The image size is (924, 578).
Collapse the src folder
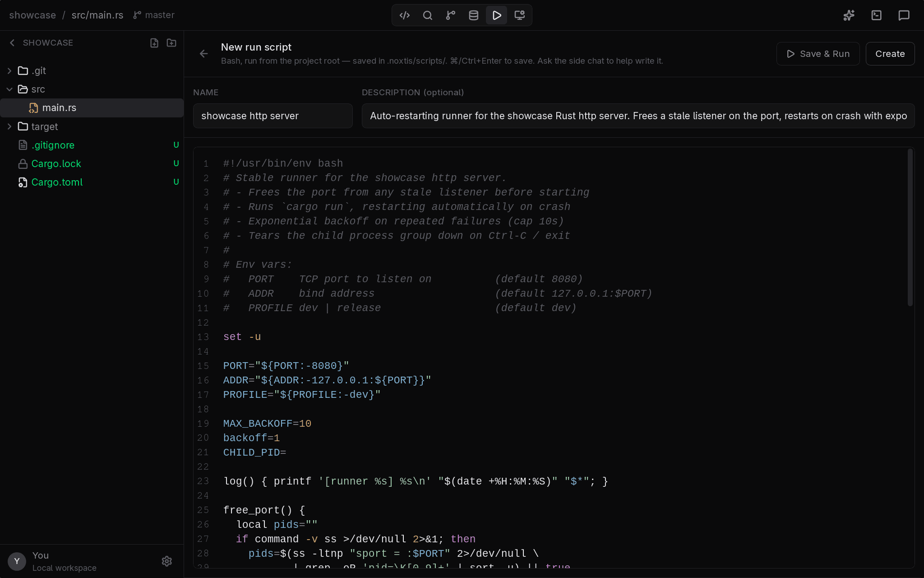tap(9, 89)
